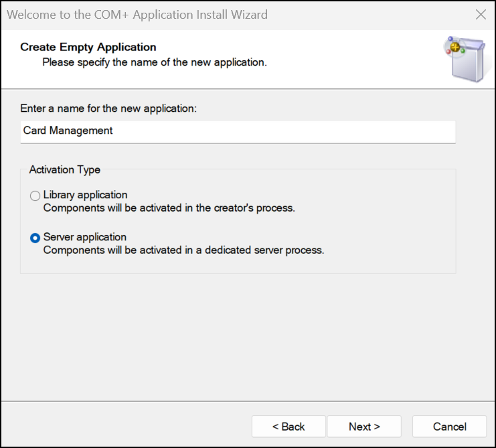The width and height of the screenshot is (496, 448).
Task: Click the 'Create Empty Application' heading
Action: pos(88,47)
